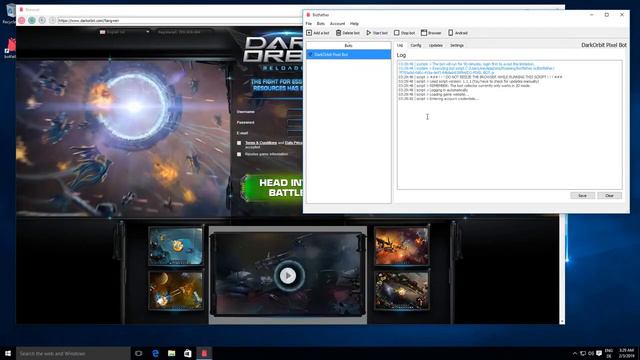This screenshot has height=360, width=640.
Task: Open the top-left gameplay thumbnail
Action: click(176, 246)
